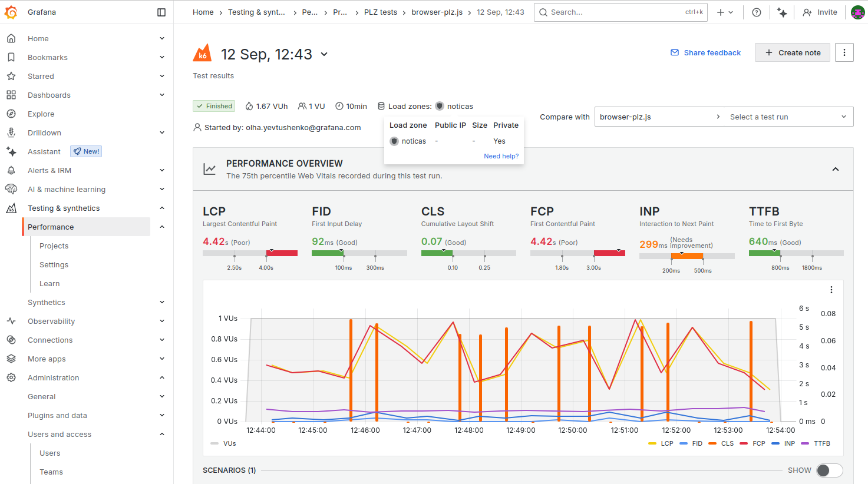
Task: Click the Grafana logo icon
Action: point(11,12)
